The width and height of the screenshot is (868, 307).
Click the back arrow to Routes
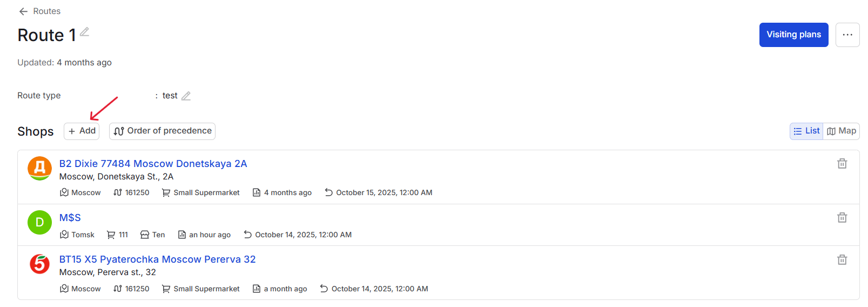coord(23,11)
